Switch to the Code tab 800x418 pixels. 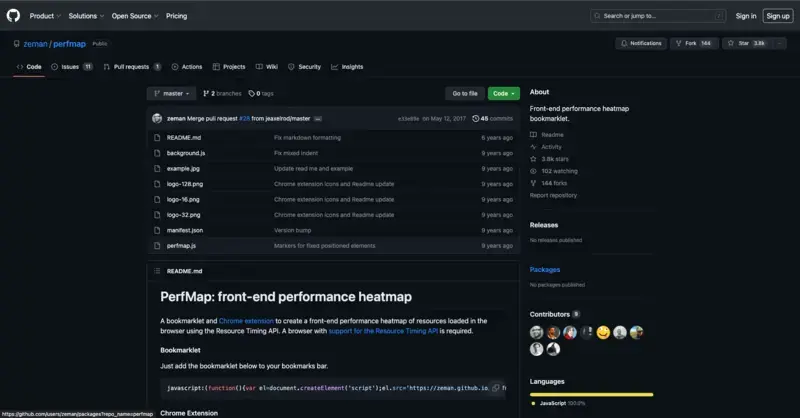(x=29, y=67)
